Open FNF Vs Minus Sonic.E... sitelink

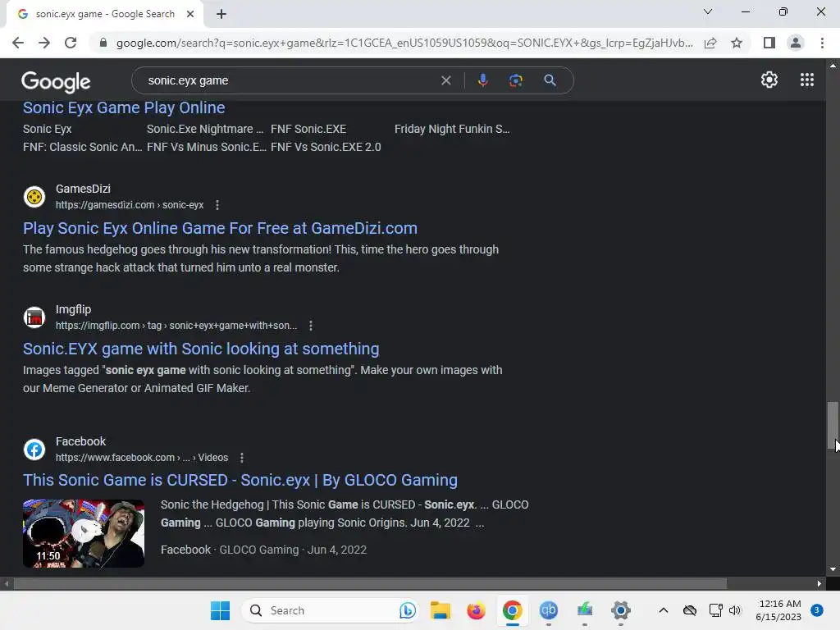coord(206,147)
